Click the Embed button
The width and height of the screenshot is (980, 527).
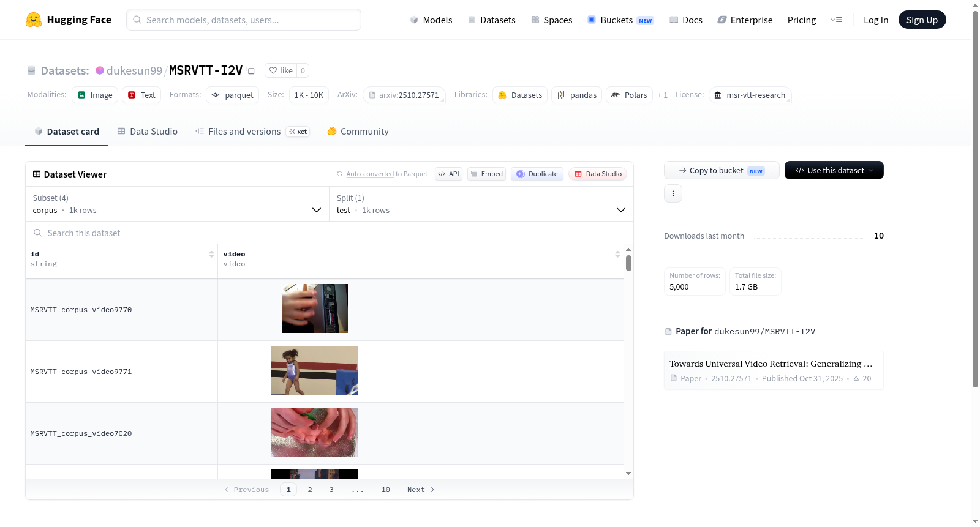(486, 174)
